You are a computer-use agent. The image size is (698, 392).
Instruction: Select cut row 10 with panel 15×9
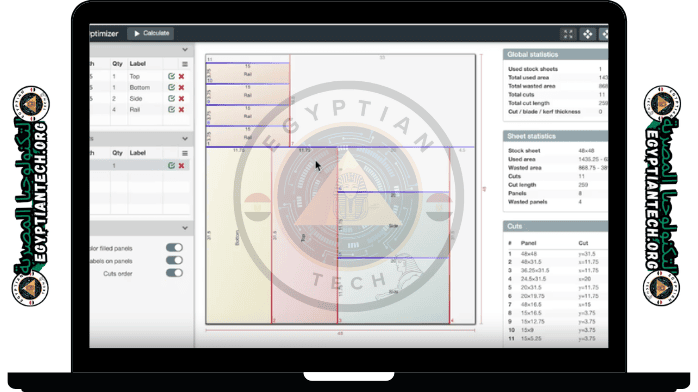557,330
